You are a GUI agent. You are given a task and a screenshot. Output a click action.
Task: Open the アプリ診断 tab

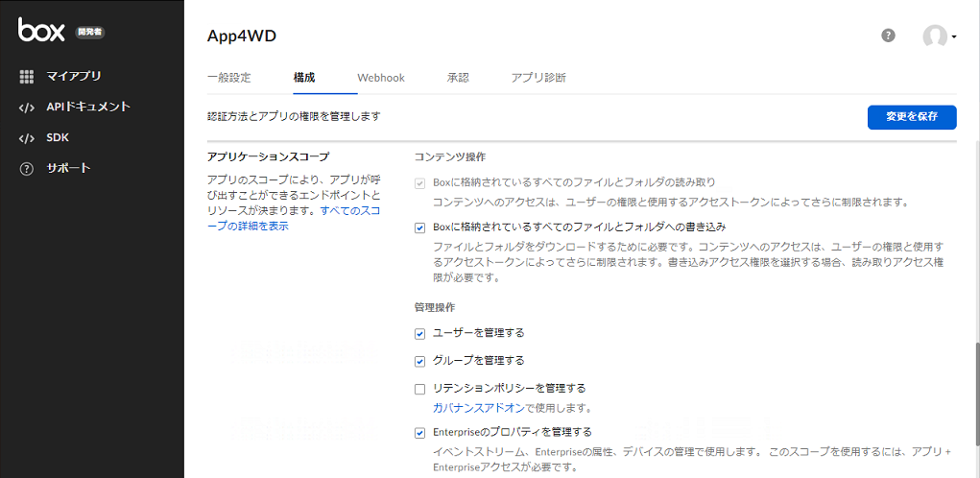538,78
